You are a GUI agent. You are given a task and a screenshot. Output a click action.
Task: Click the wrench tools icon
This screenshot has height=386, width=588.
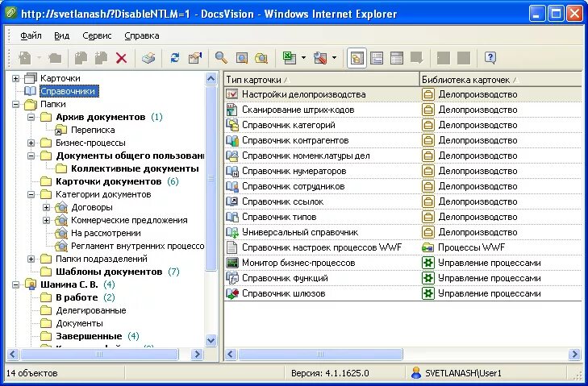[x=320, y=58]
